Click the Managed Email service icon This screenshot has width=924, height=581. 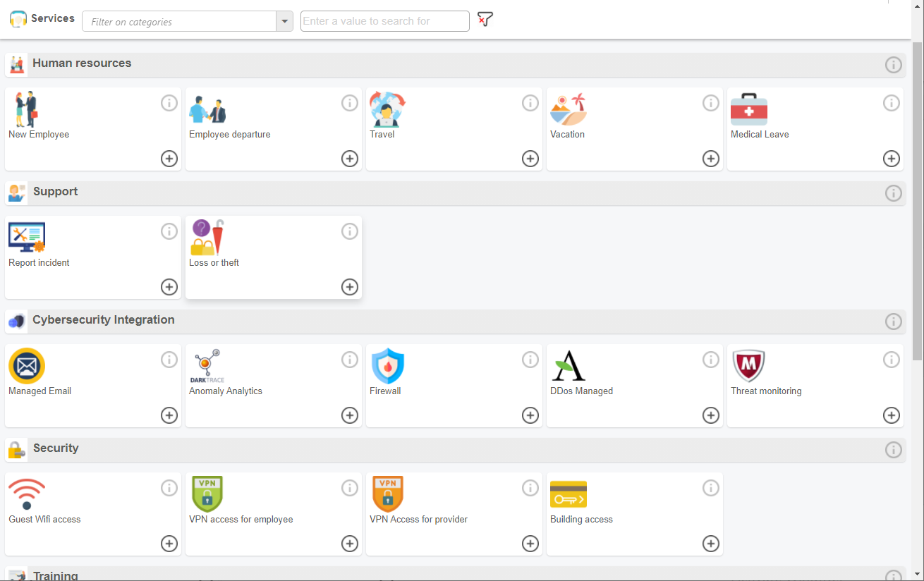(26, 366)
